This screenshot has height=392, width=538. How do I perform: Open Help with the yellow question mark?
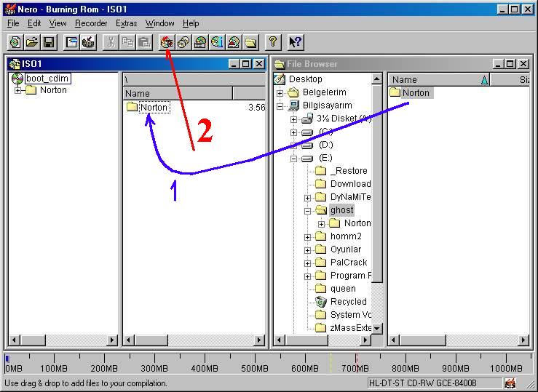click(x=273, y=42)
